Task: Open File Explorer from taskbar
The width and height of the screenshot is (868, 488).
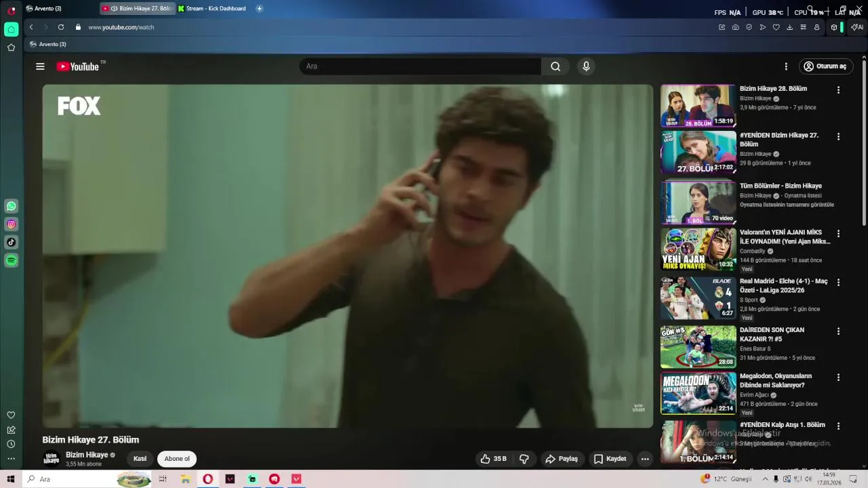Action: point(185,479)
